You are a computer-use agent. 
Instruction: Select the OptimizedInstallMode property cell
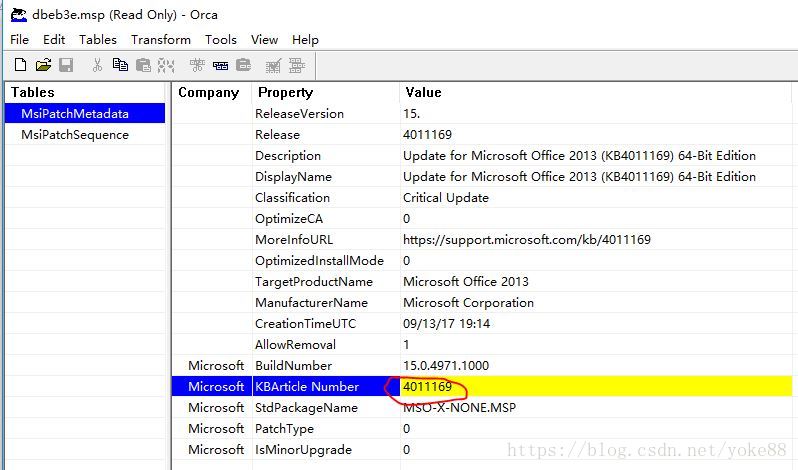(x=320, y=260)
